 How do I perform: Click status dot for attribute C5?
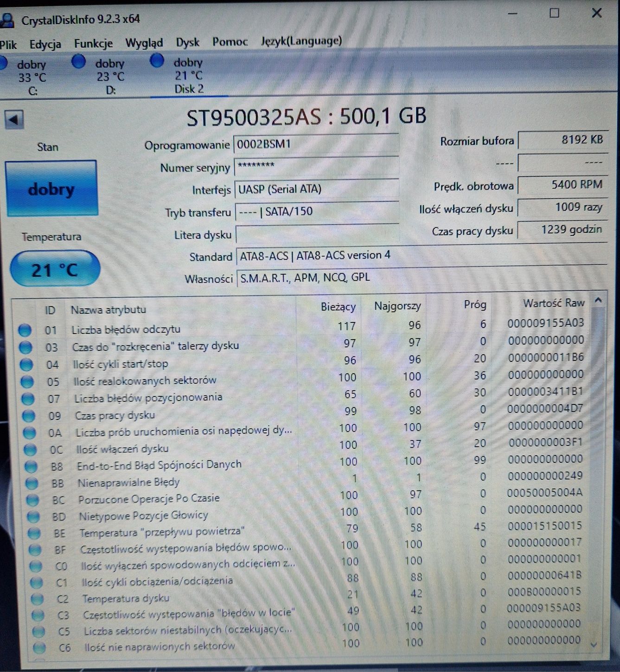pyautogui.click(x=39, y=632)
